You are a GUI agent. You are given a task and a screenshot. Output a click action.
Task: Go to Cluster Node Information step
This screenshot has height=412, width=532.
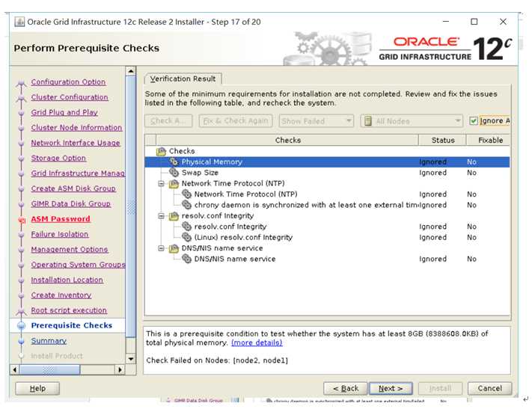tap(76, 128)
